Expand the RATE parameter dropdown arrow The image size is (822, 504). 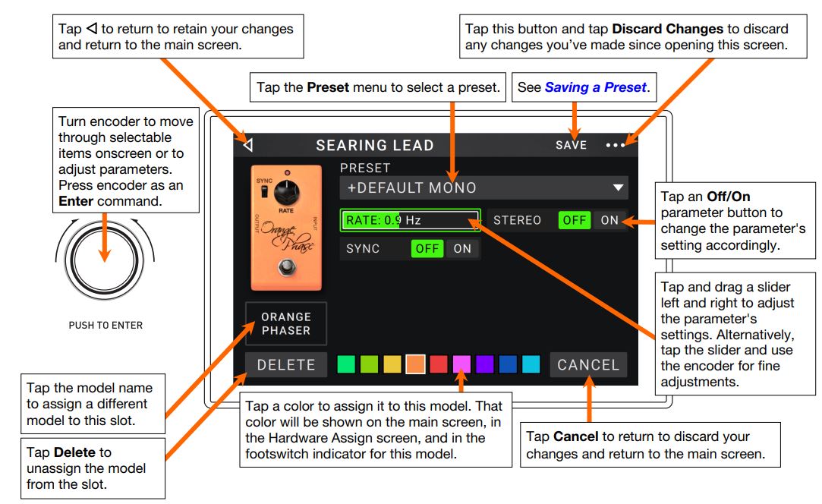click(474, 220)
